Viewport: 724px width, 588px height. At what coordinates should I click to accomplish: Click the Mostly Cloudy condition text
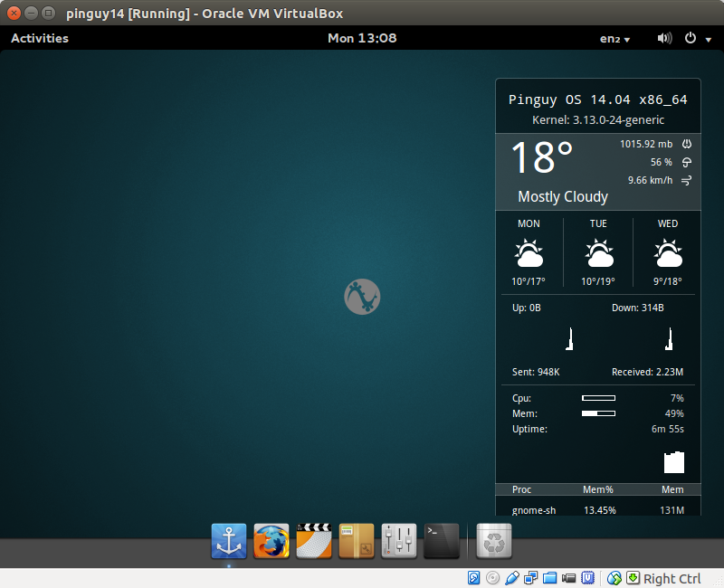click(x=563, y=197)
